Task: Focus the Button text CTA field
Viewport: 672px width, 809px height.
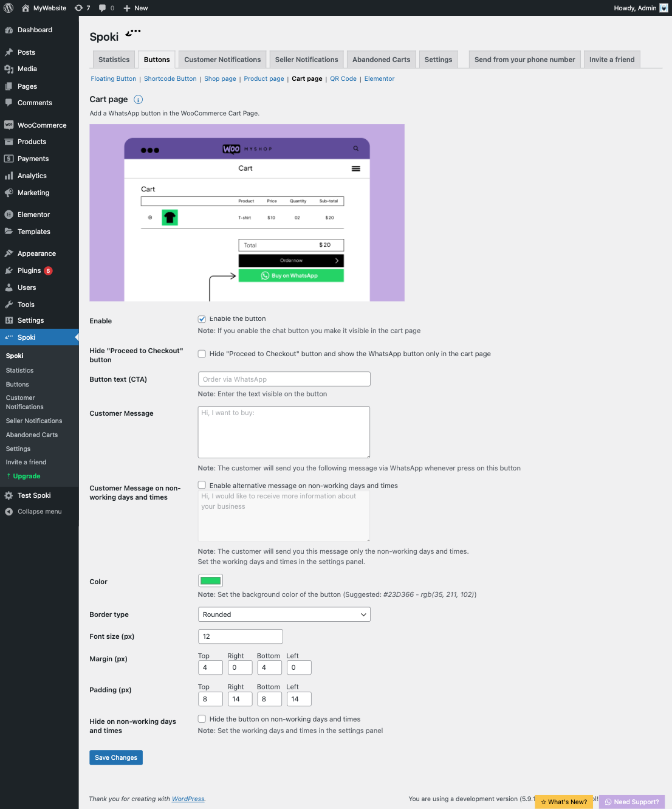Action: click(x=284, y=379)
